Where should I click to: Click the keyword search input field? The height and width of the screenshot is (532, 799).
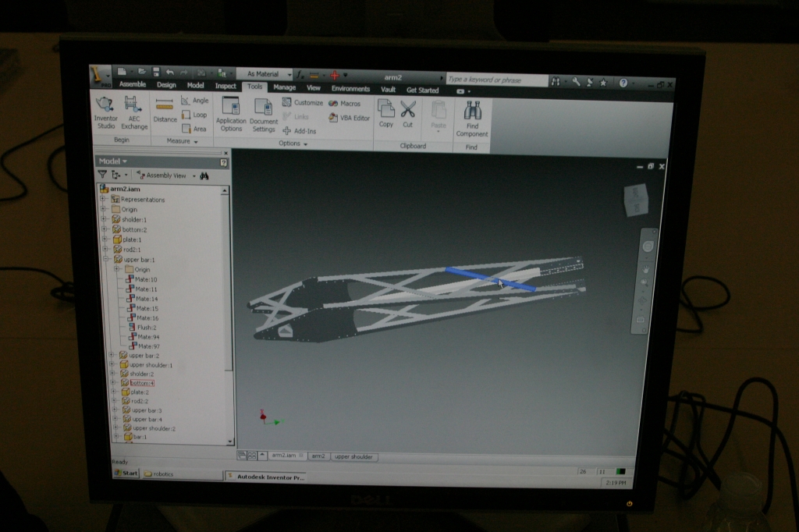tap(496, 80)
